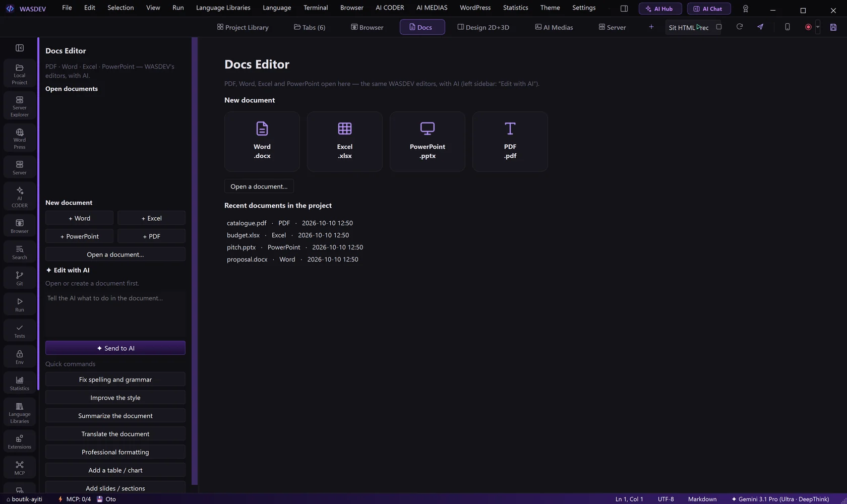The height and width of the screenshot is (504, 847).
Task: Open the MCP sidebar panel
Action: [x=20, y=468]
